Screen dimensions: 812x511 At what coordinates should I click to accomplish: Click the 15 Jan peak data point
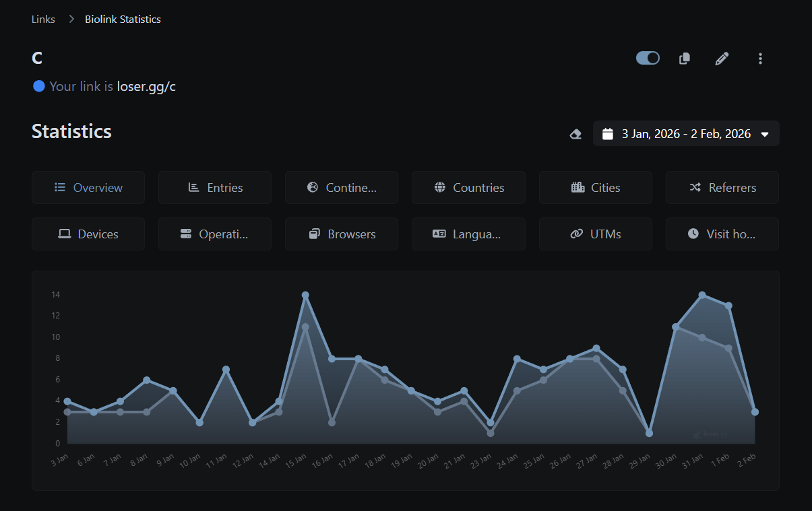tap(305, 294)
